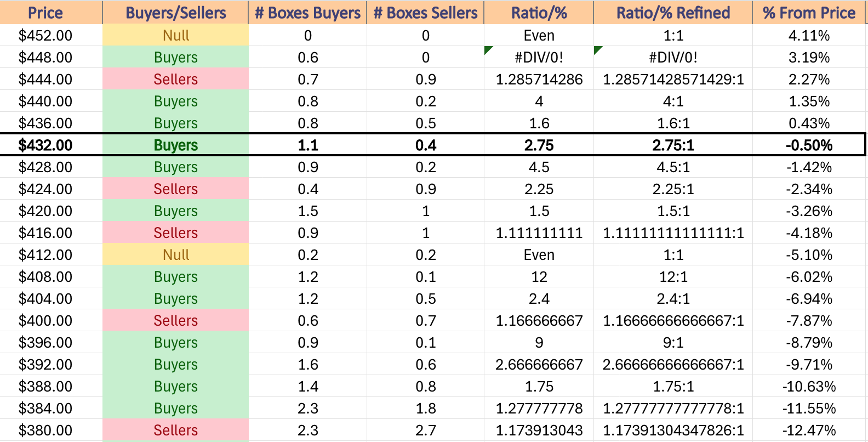
Task: Click the bold Buyers cell at $432.00
Action: pos(175,145)
